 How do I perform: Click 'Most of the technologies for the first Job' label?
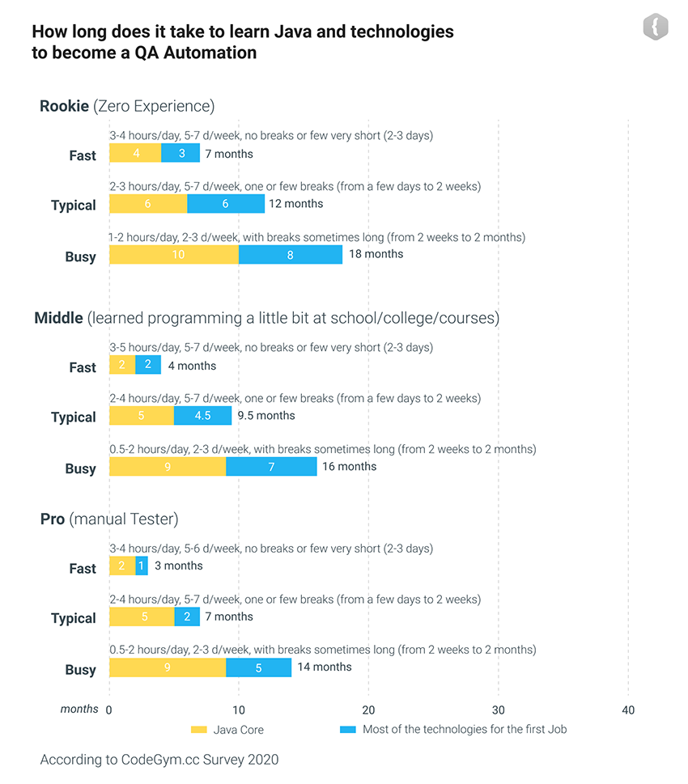pyautogui.click(x=465, y=730)
